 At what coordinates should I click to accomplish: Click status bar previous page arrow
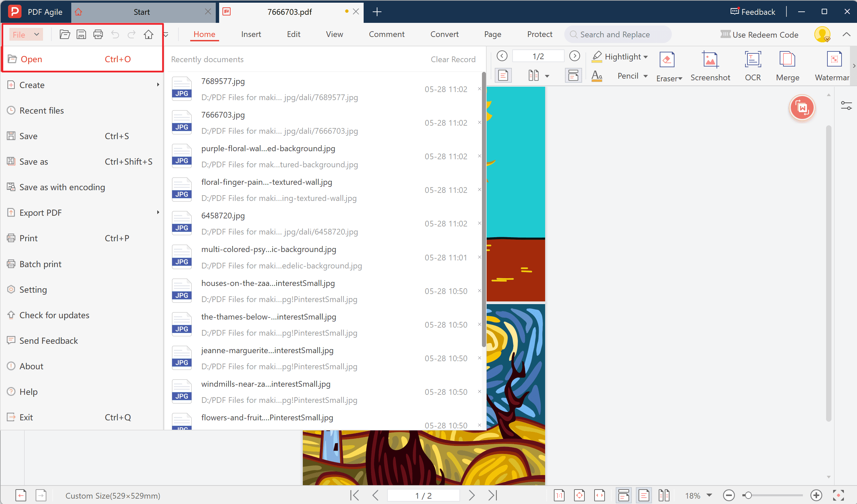pyautogui.click(x=375, y=495)
